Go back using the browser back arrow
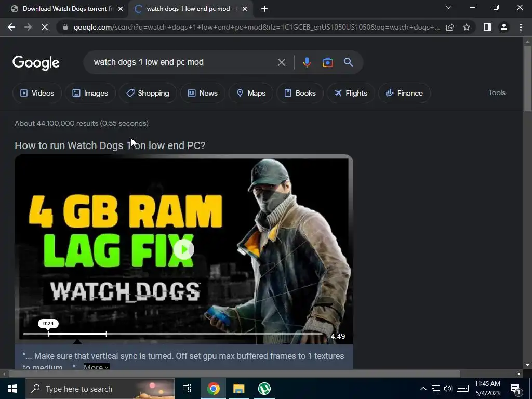 pos(11,27)
